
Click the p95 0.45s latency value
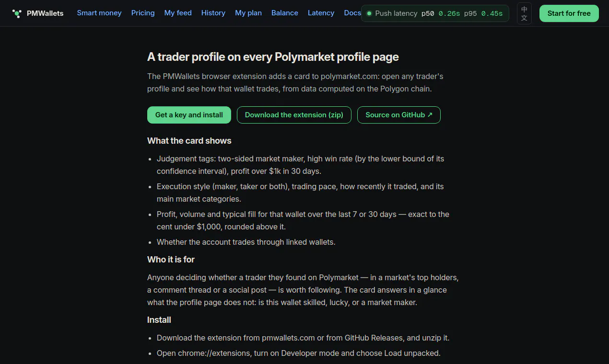(x=483, y=13)
